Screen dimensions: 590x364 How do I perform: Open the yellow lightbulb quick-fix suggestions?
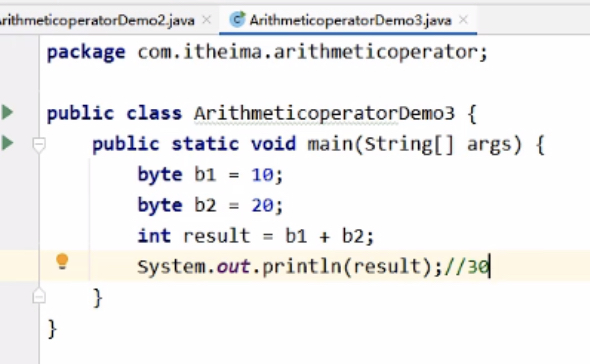click(62, 262)
